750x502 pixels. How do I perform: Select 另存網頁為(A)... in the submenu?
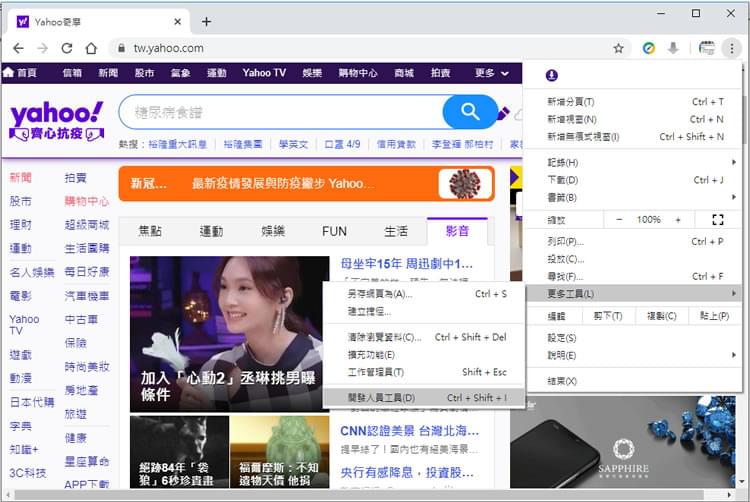click(x=424, y=294)
